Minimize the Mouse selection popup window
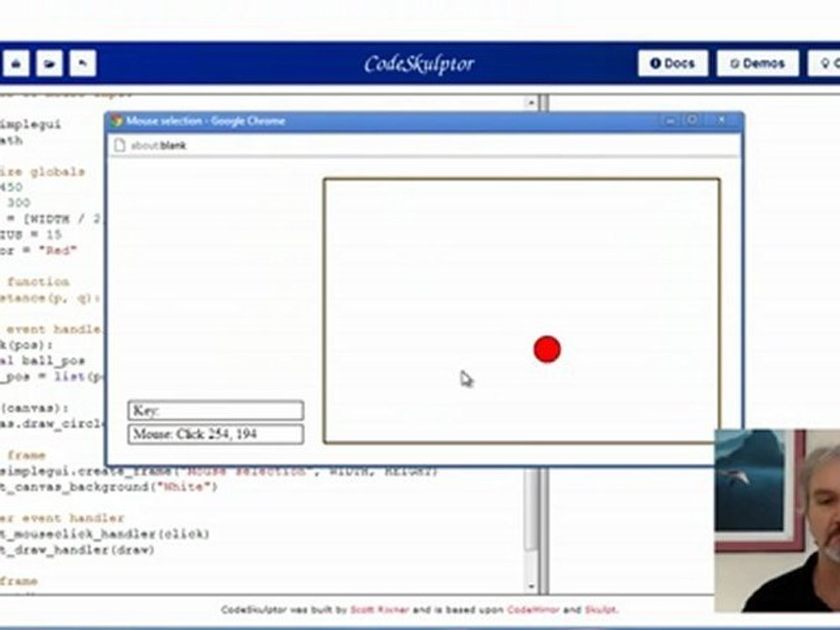840x630 pixels. (670, 121)
